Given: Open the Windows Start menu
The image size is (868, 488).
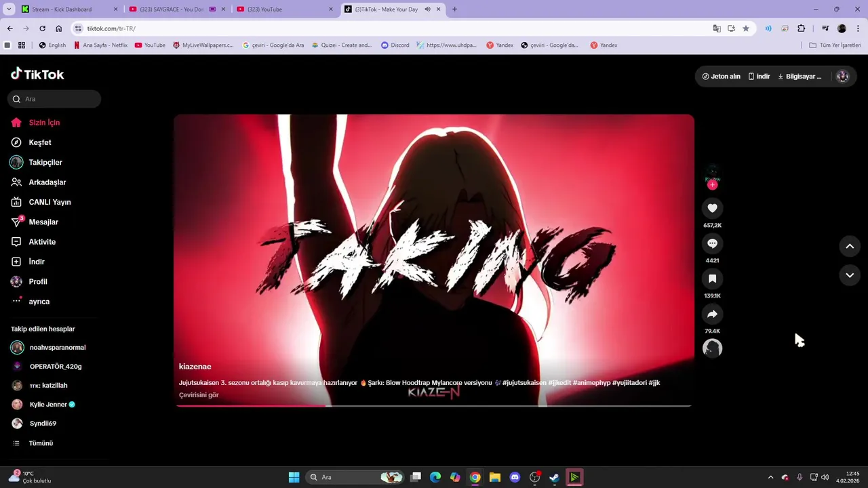Looking at the screenshot, I should [294, 477].
